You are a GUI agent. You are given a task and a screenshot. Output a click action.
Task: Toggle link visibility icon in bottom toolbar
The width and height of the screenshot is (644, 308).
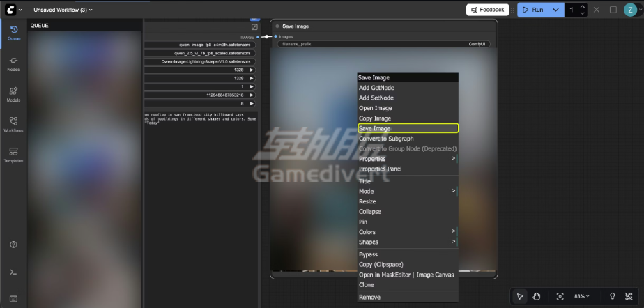(x=629, y=296)
